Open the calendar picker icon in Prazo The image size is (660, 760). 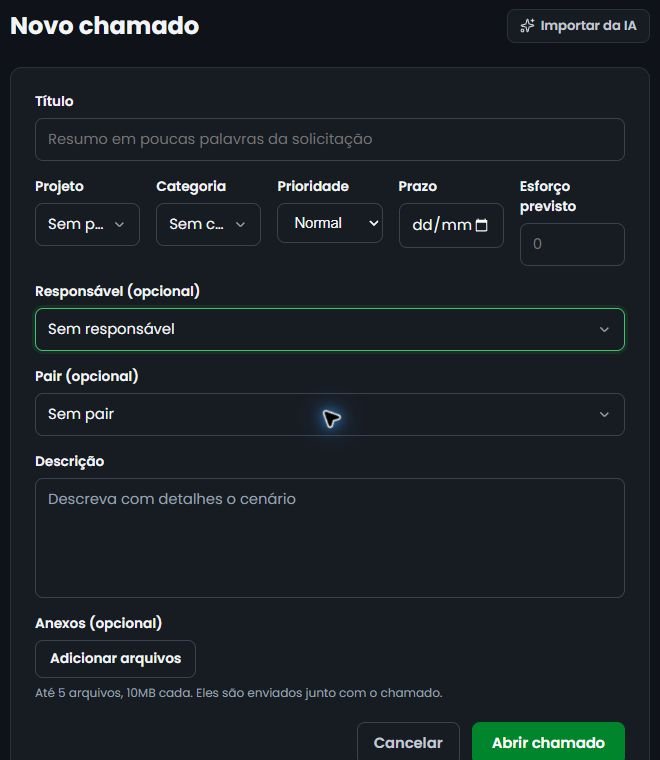pyautogui.click(x=482, y=225)
